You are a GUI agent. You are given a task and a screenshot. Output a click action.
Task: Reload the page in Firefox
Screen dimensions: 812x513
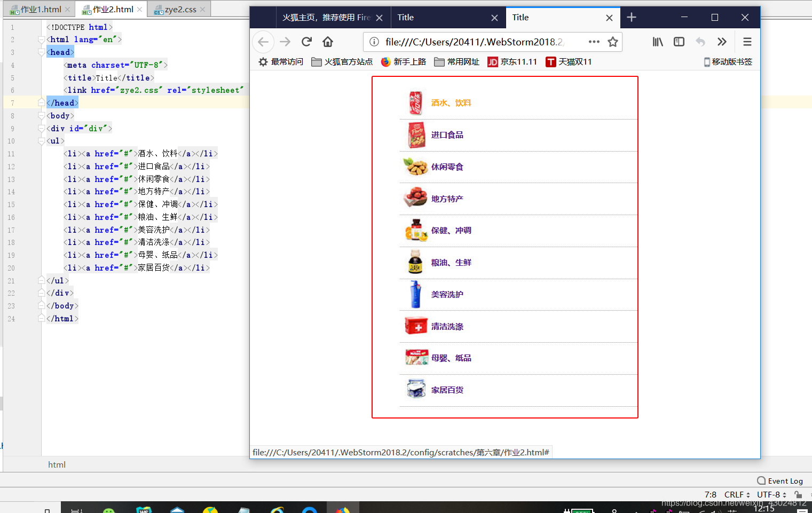click(306, 42)
